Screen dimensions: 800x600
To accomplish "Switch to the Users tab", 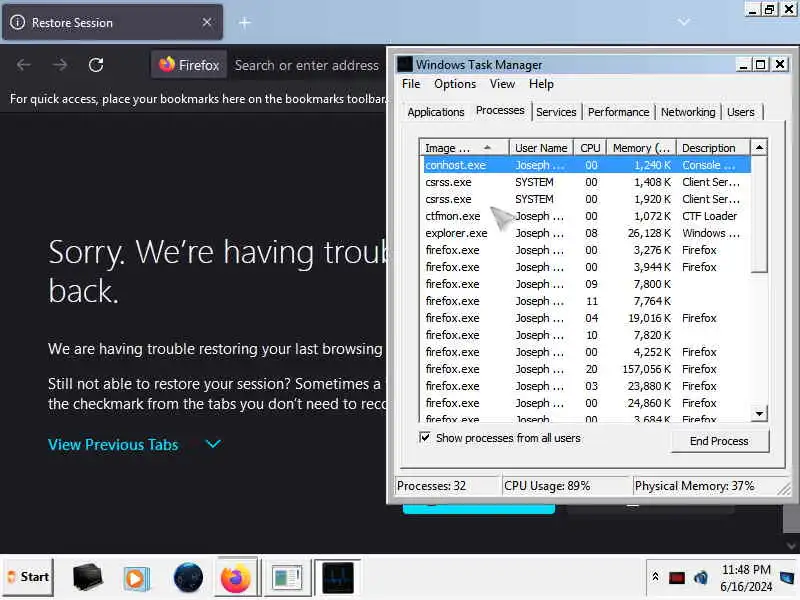I will click(741, 112).
